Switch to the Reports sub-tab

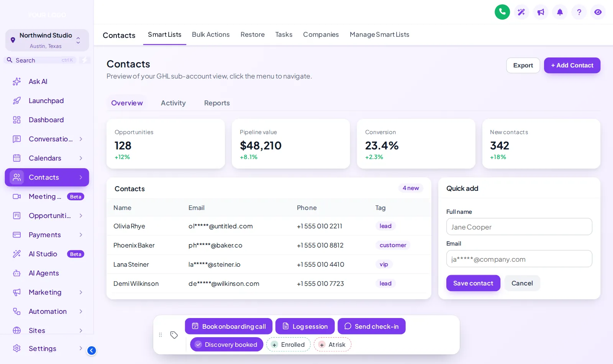[x=217, y=103]
